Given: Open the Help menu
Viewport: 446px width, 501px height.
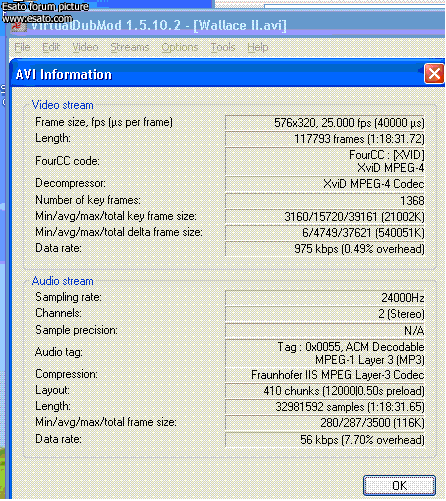Looking at the screenshot, I should coord(258,47).
